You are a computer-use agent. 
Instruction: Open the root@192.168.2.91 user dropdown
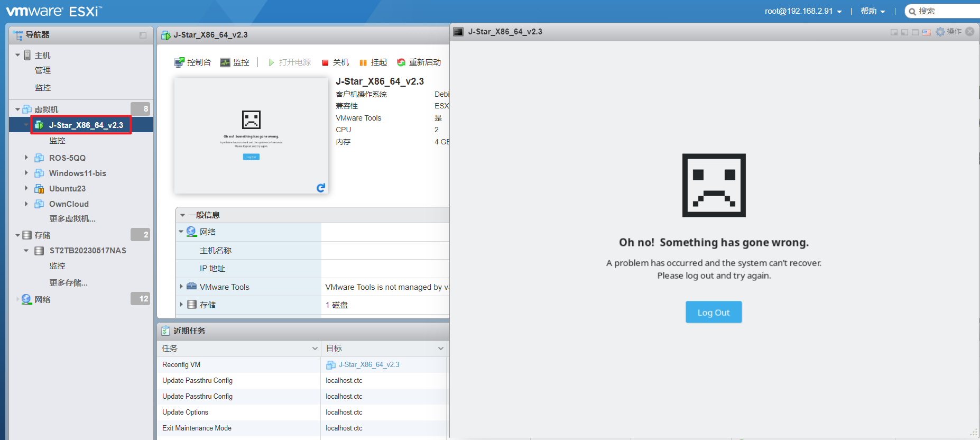(x=803, y=11)
